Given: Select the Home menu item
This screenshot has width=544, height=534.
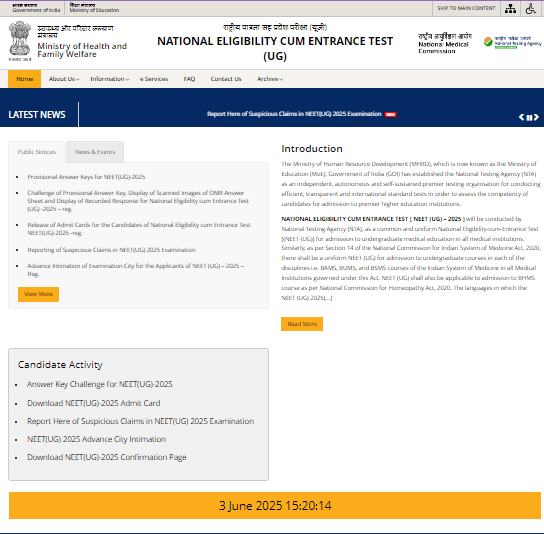Looking at the screenshot, I should click(25, 79).
